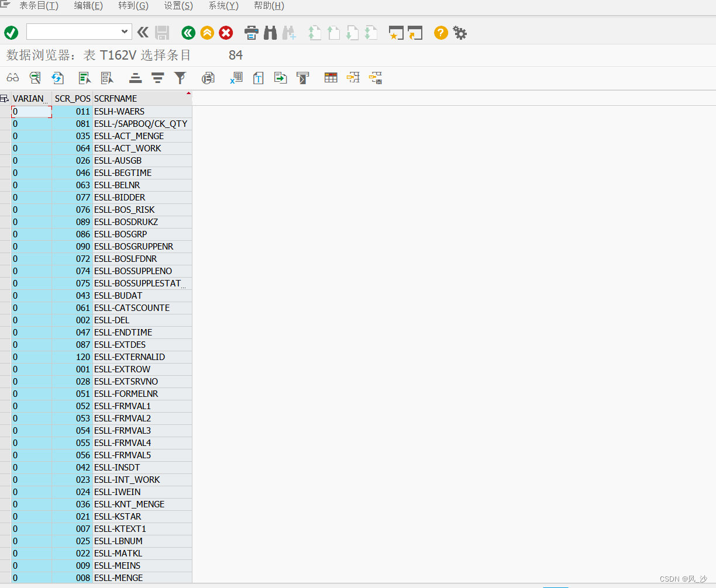Viewport: 716px width, 588px height.
Task: Click the Set filter funnel icon
Action: click(x=180, y=78)
